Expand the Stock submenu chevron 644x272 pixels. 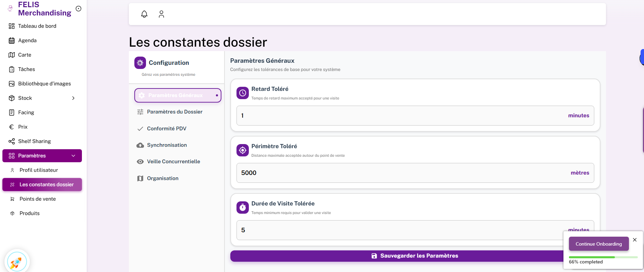click(x=73, y=98)
